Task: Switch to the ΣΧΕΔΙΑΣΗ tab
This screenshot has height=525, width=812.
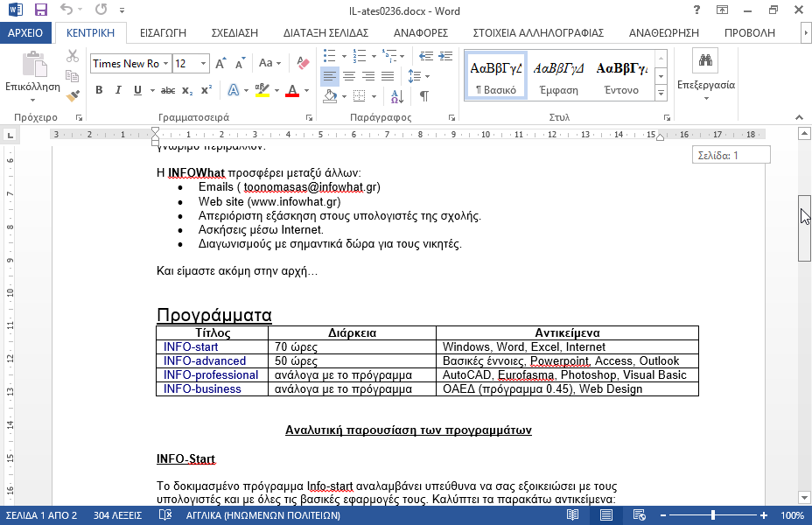Action: click(234, 32)
